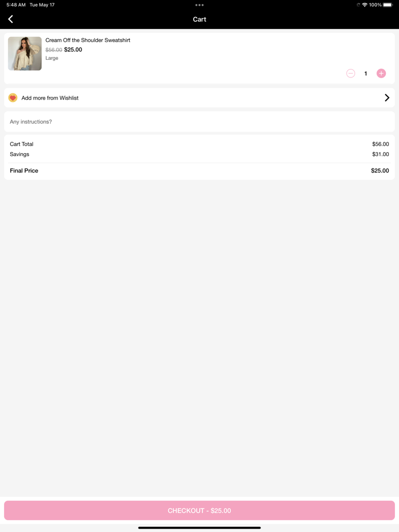Click the heart wishlist icon
This screenshot has height=532, width=399.
13,98
